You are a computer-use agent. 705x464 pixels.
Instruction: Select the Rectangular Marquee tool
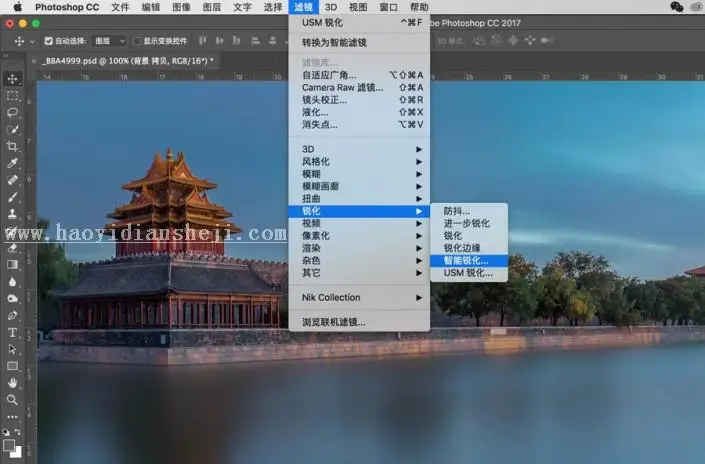click(x=12, y=96)
